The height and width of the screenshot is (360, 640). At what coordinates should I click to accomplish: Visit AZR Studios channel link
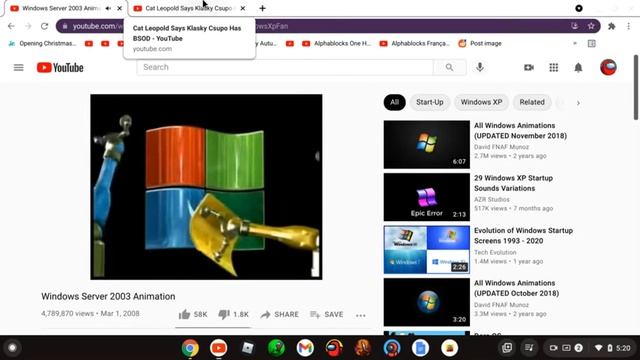click(491, 199)
